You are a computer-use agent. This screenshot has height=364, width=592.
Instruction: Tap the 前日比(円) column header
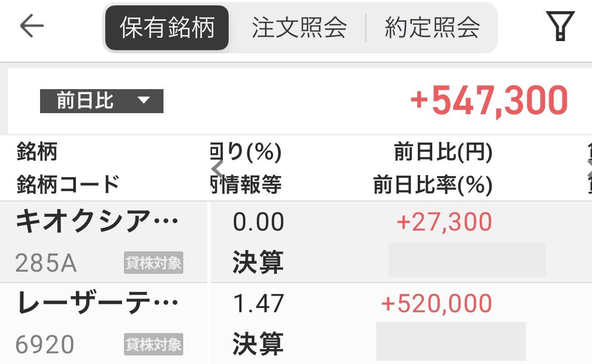click(x=443, y=152)
